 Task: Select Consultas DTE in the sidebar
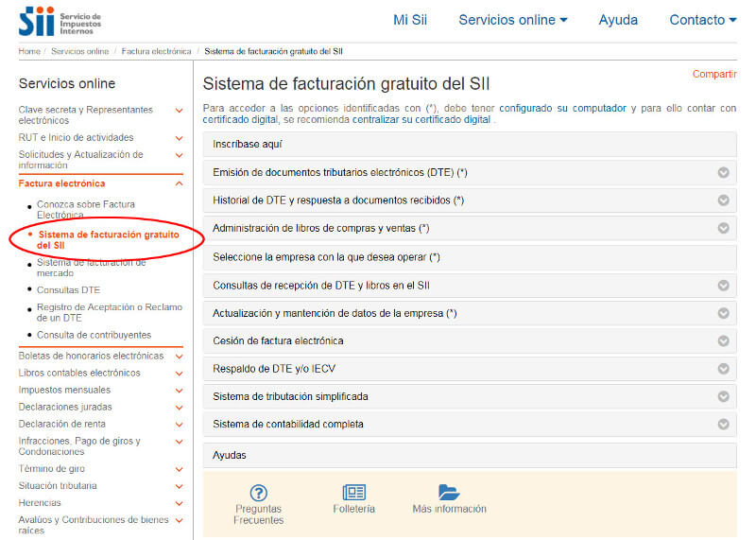click(68, 290)
